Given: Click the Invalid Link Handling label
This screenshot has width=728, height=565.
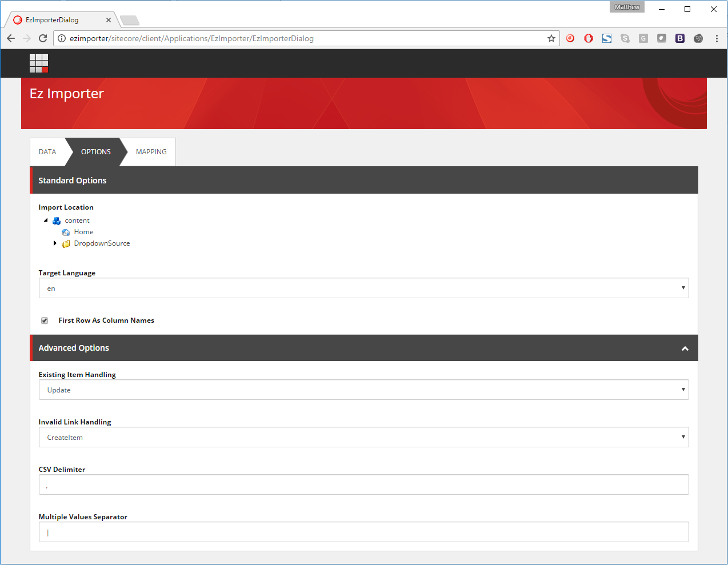Looking at the screenshot, I should pyautogui.click(x=75, y=422).
